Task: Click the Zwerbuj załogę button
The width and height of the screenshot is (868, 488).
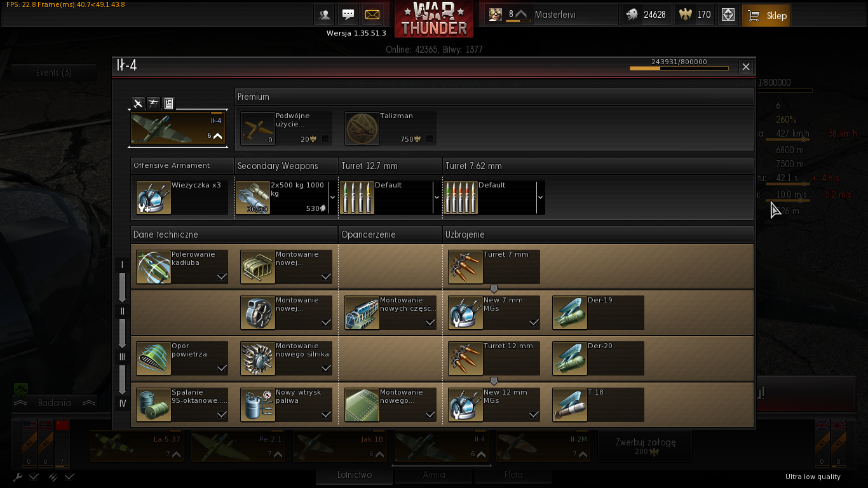Action: pos(646,446)
